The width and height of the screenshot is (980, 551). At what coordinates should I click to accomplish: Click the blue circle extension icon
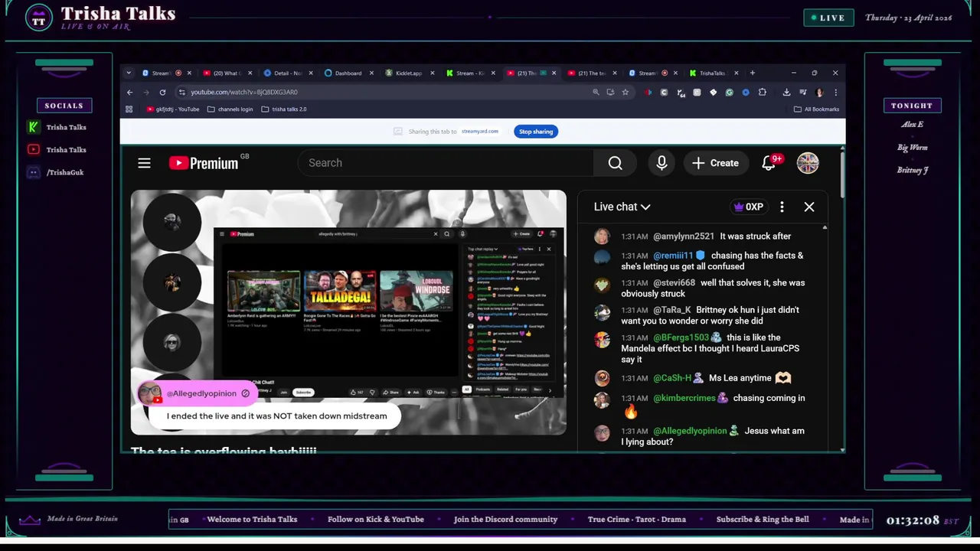click(x=746, y=92)
